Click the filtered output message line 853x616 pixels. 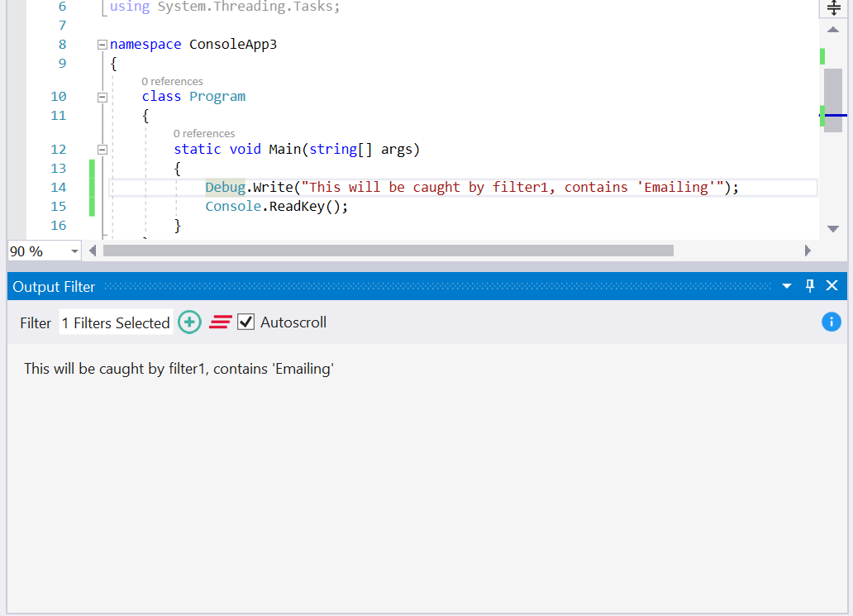click(179, 369)
